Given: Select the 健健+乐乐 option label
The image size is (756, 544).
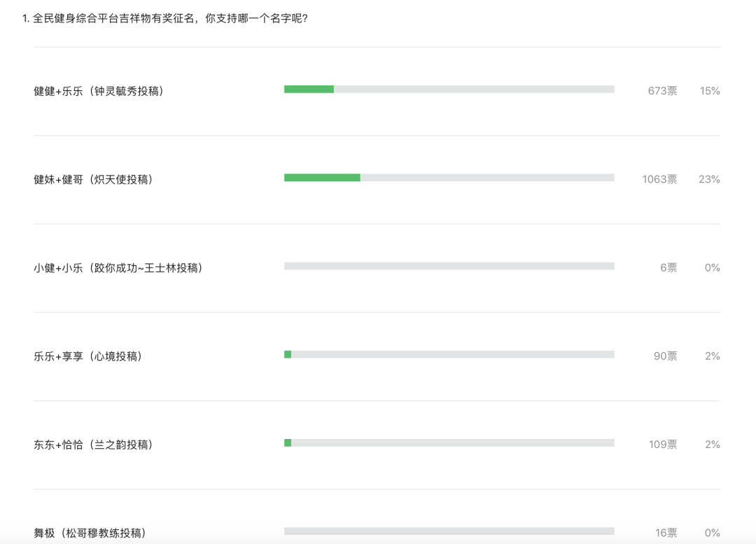Looking at the screenshot, I should pyautogui.click(x=99, y=91).
